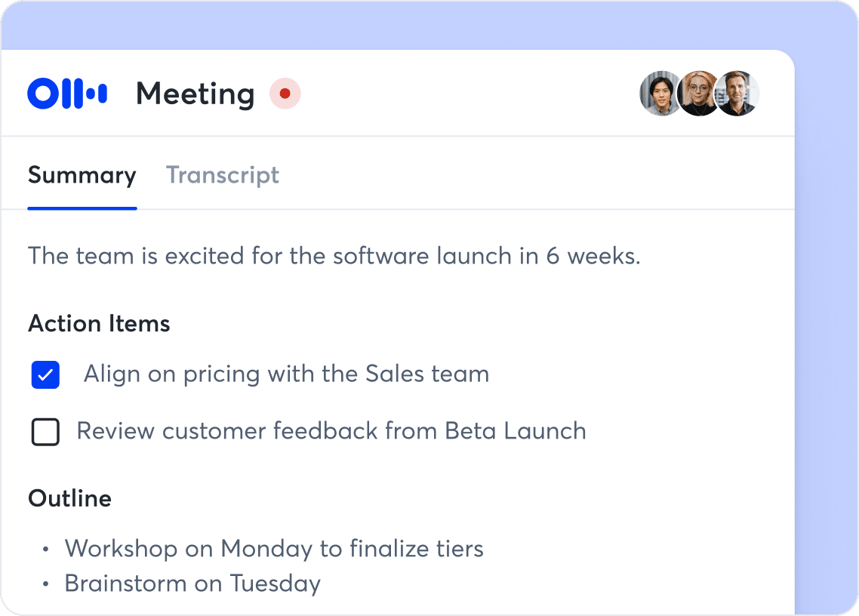This screenshot has width=859, height=616.
Task: Click the Meeting title text
Action: [x=195, y=94]
